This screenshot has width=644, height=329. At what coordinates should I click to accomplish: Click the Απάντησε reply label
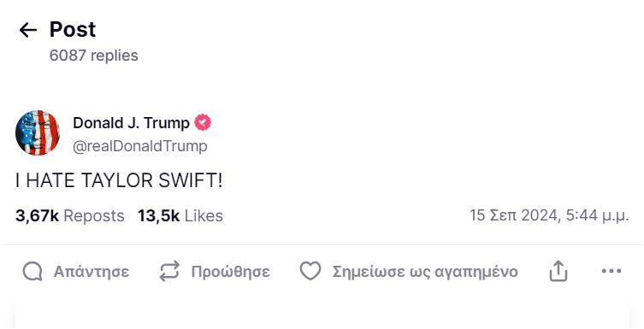[92, 272]
